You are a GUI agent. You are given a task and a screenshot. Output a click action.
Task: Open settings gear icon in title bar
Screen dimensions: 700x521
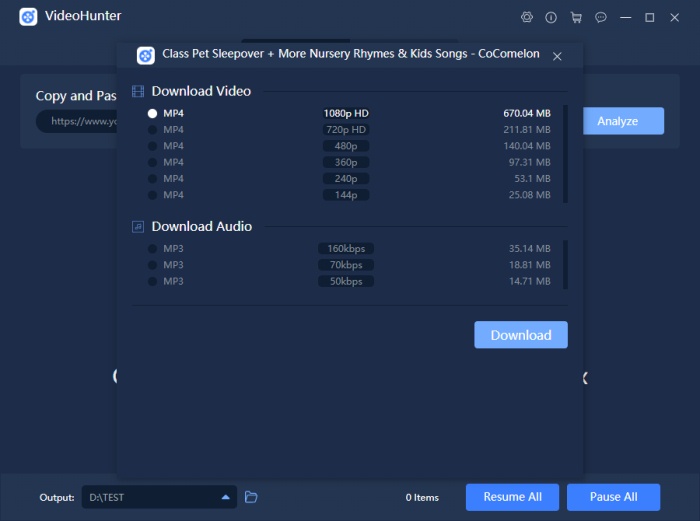pos(527,17)
